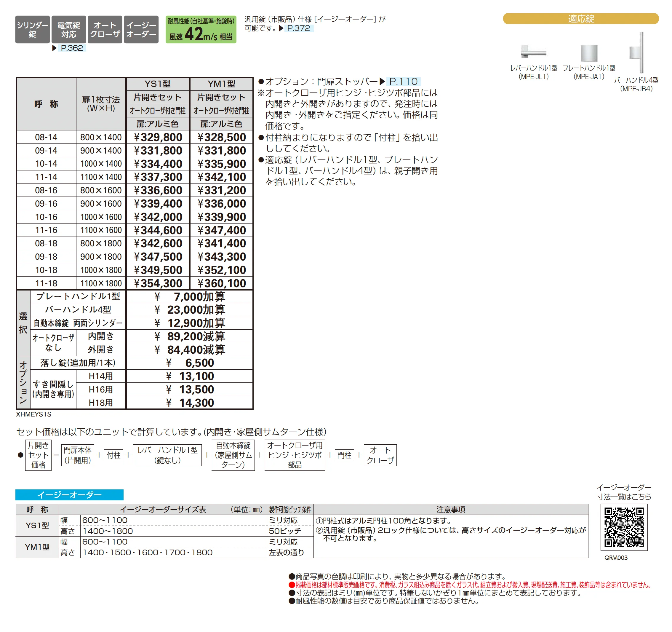Screen dimensions: 672x632
Task: Click the 適応錠 gold header bar
Action: point(581,19)
